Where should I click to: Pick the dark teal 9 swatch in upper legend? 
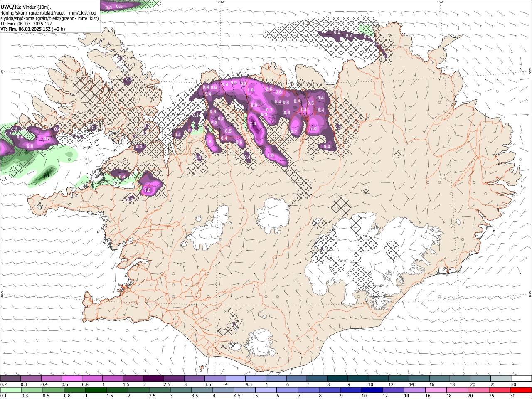coord(357,379)
